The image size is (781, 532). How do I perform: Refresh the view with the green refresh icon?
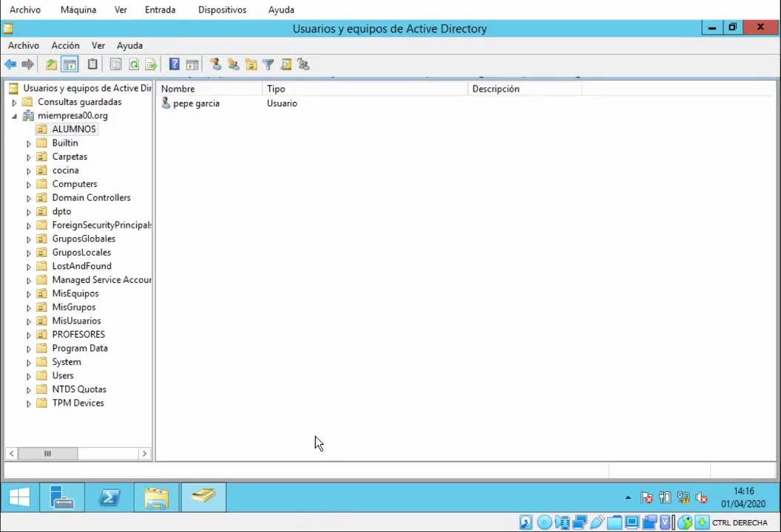pyautogui.click(x=133, y=64)
